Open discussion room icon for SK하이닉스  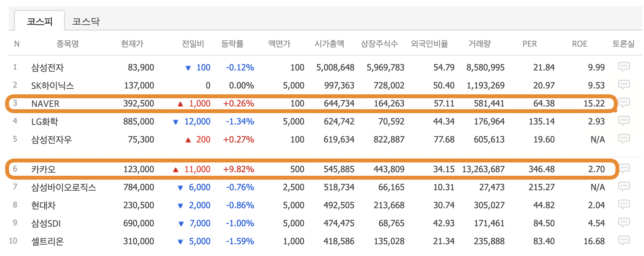tap(624, 85)
